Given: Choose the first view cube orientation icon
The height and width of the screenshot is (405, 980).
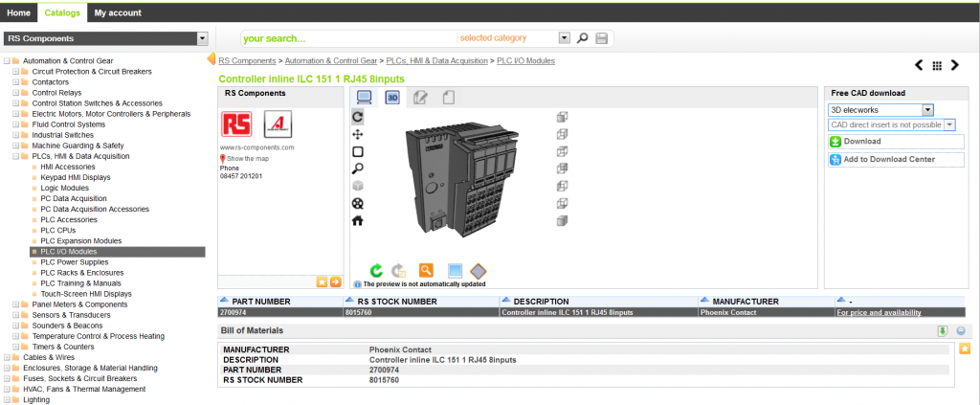Looking at the screenshot, I should click(x=562, y=116).
